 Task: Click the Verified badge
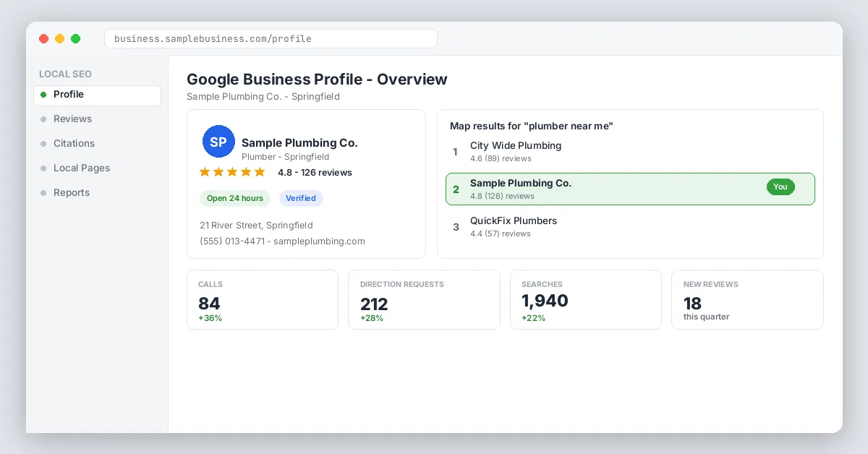(301, 198)
